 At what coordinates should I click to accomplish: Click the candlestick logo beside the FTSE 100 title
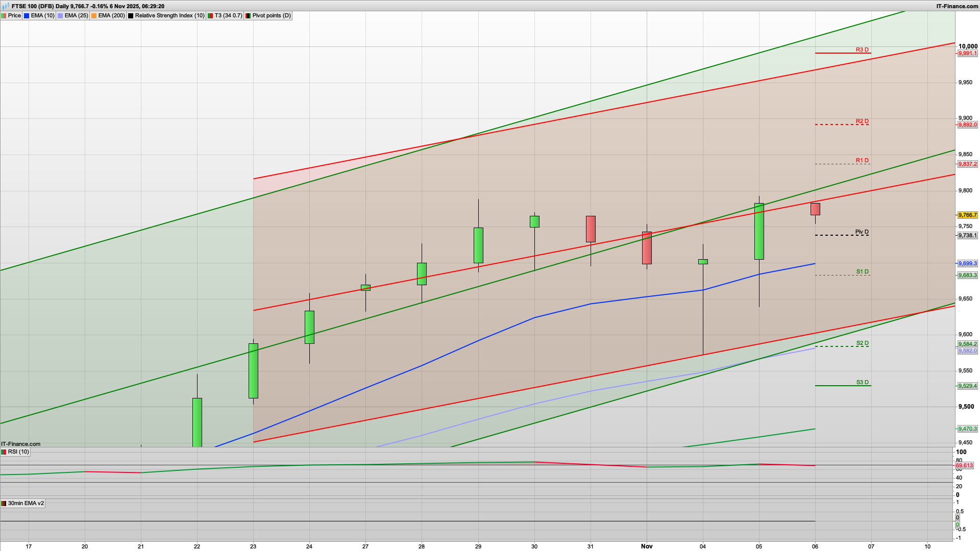tap(5, 6)
